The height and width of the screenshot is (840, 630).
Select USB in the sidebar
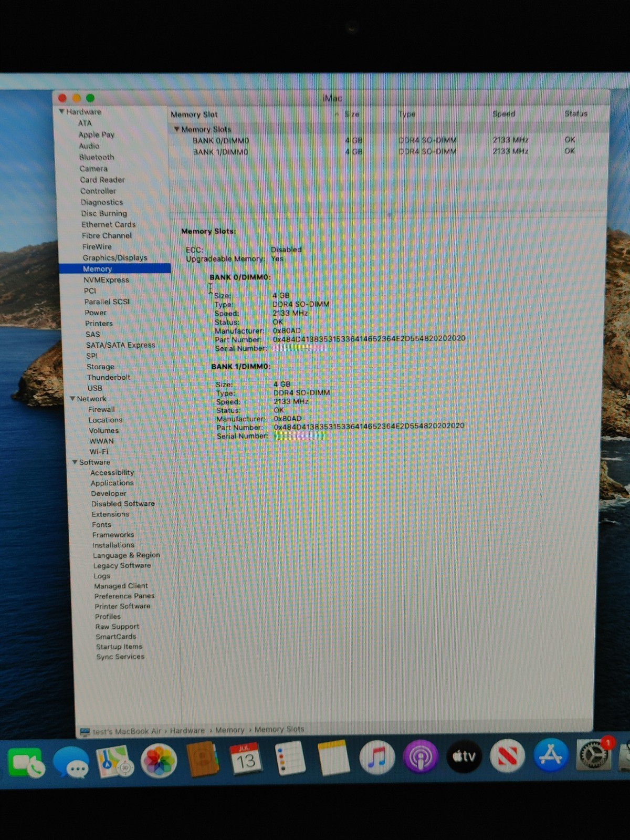(x=94, y=388)
